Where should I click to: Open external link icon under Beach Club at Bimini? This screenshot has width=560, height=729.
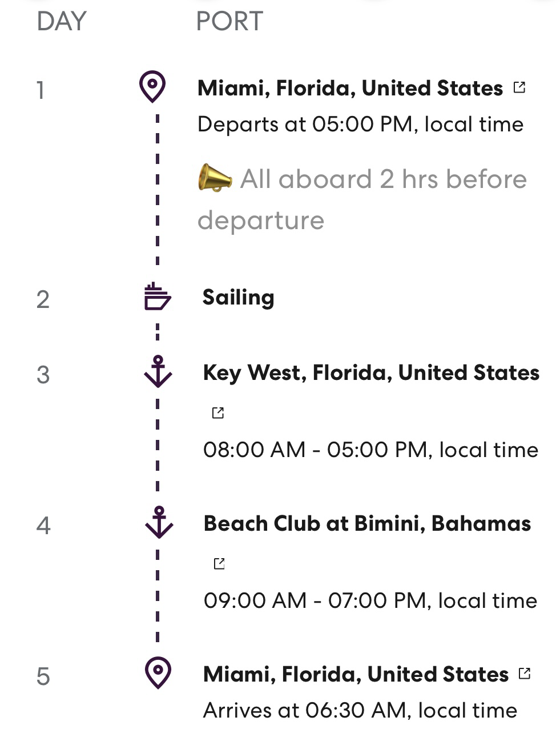219,563
